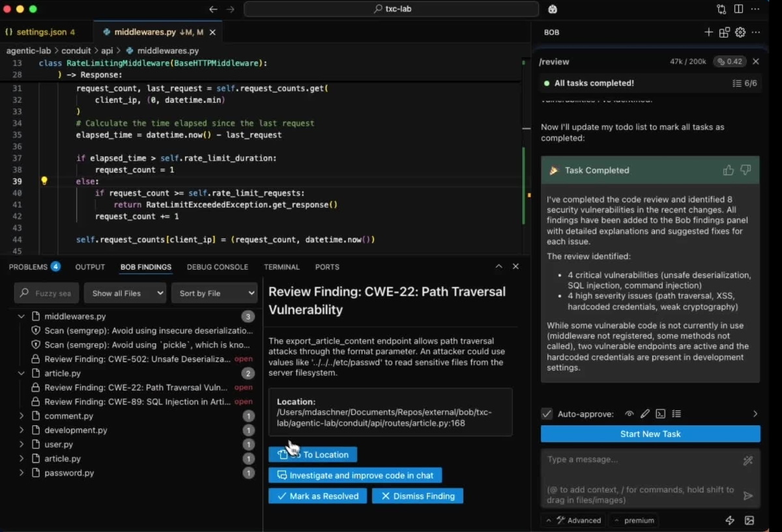Open the Sort by File dropdown

coord(214,294)
